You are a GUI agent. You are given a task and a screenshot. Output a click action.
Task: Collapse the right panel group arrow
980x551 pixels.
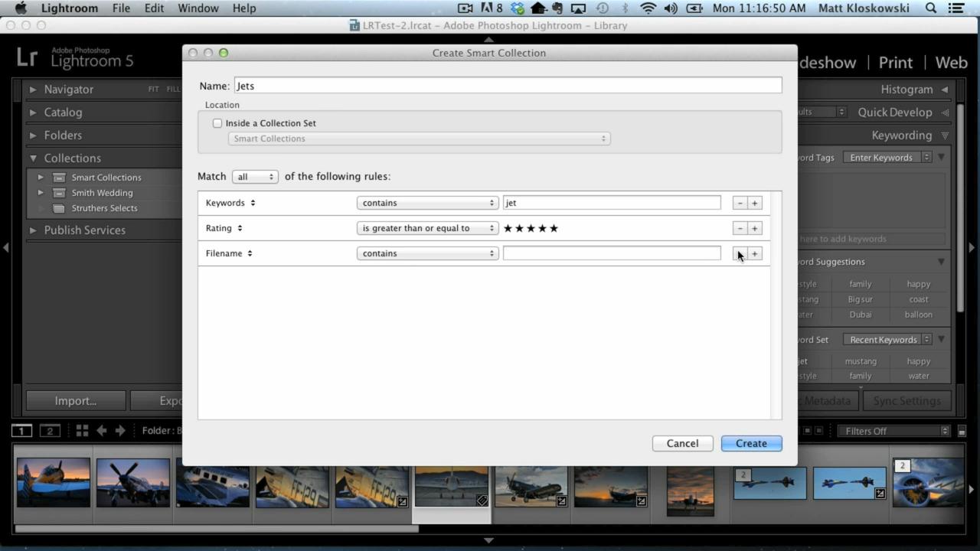pos(972,247)
